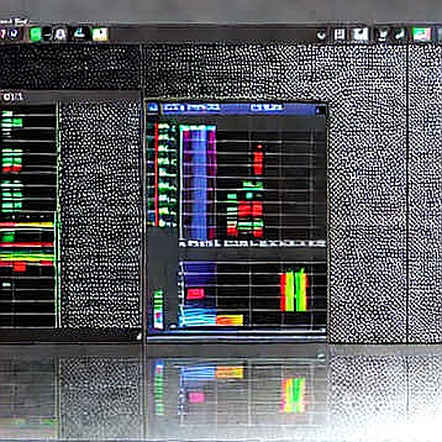Click the blue title bar of center window
Viewport: 442px width, 442px height.
pos(237,108)
